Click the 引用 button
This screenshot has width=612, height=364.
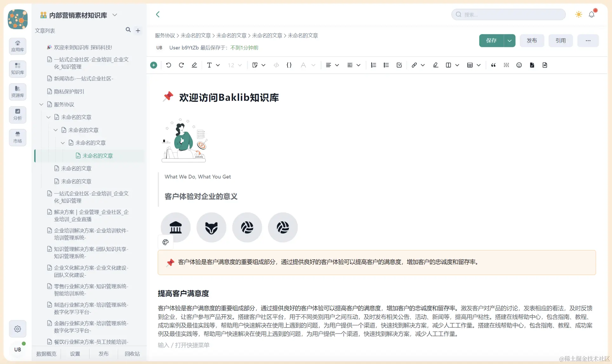[561, 41]
